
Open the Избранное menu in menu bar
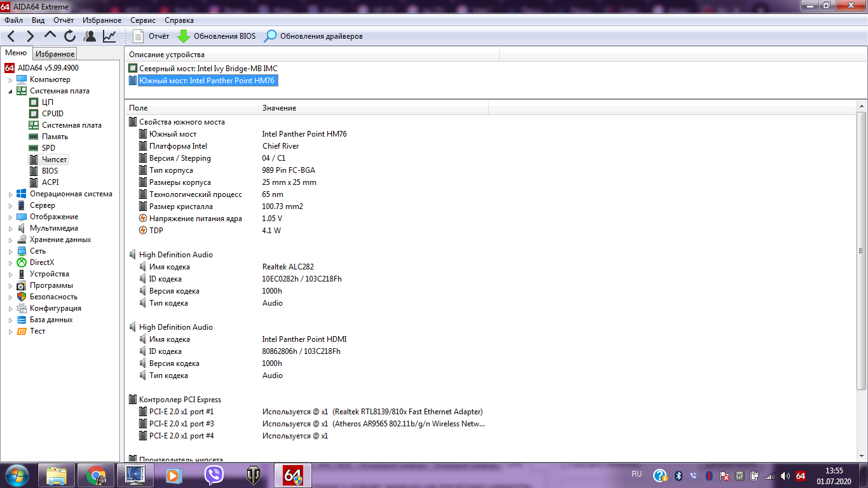pyautogui.click(x=102, y=20)
